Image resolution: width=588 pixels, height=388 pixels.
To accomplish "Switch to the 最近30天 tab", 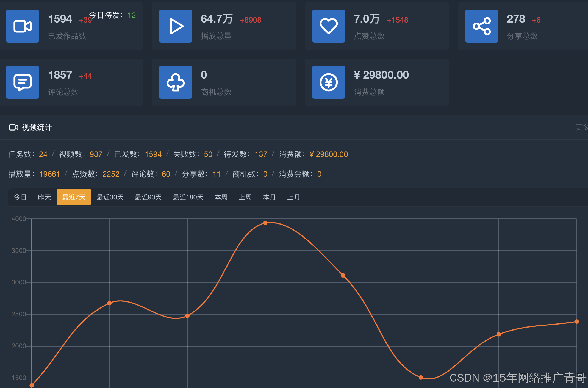I will [x=110, y=197].
